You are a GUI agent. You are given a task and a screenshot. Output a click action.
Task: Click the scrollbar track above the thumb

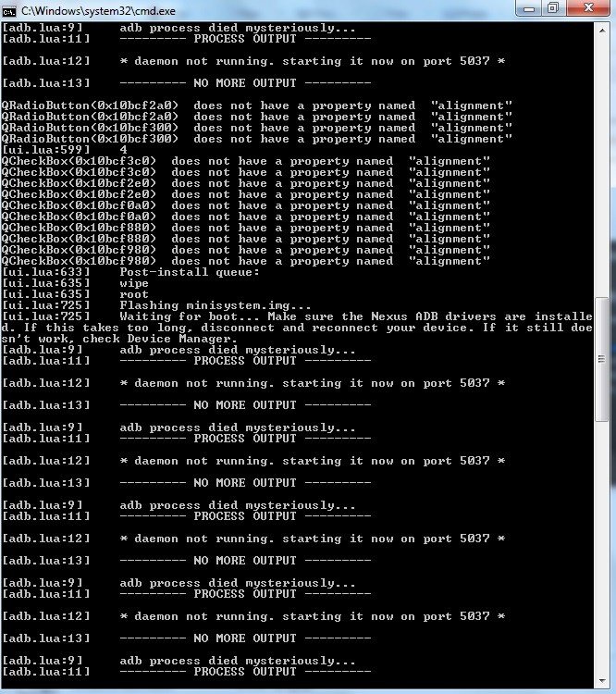[602, 167]
